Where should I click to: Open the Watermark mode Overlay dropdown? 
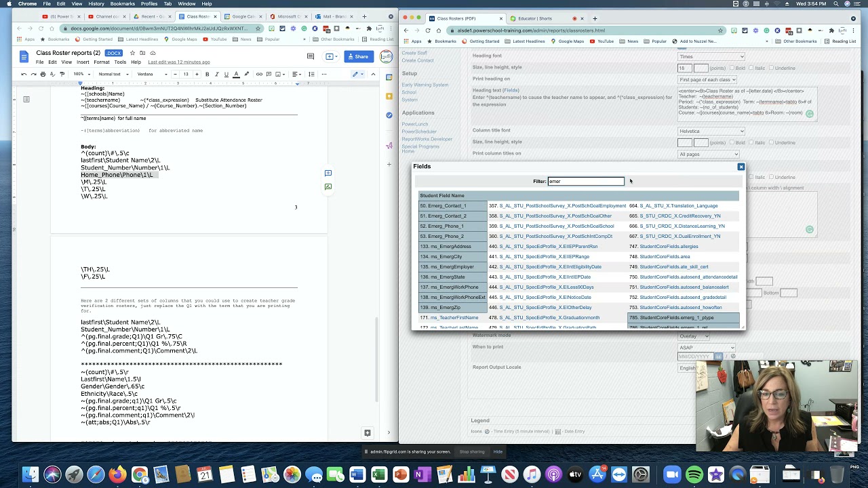(694, 336)
